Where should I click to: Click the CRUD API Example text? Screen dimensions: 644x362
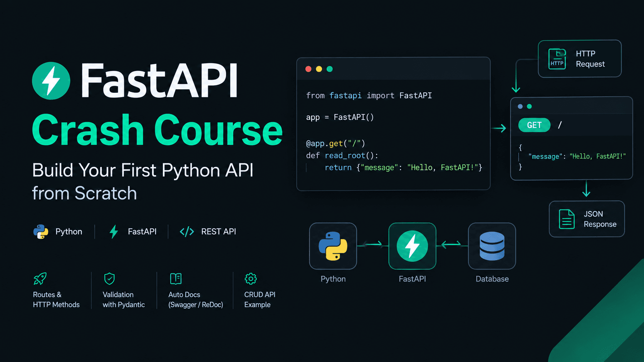[260, 300]
